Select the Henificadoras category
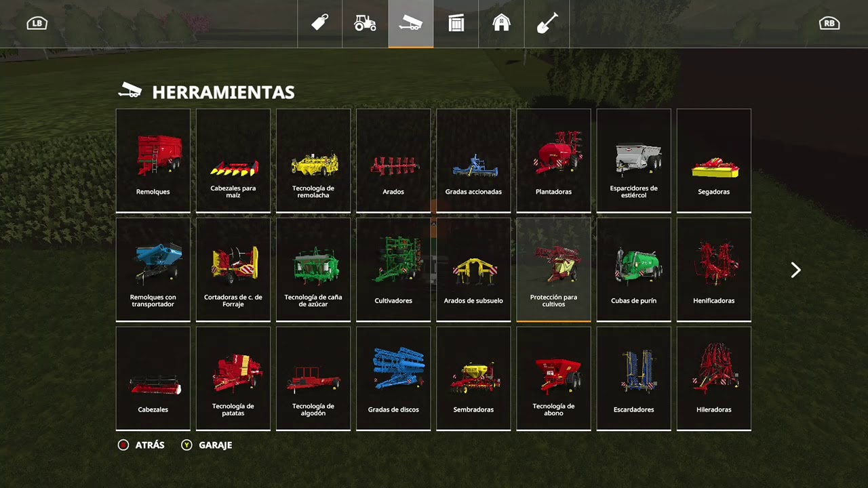The height and width of the screenshot is (488, 868). (713, 270)
